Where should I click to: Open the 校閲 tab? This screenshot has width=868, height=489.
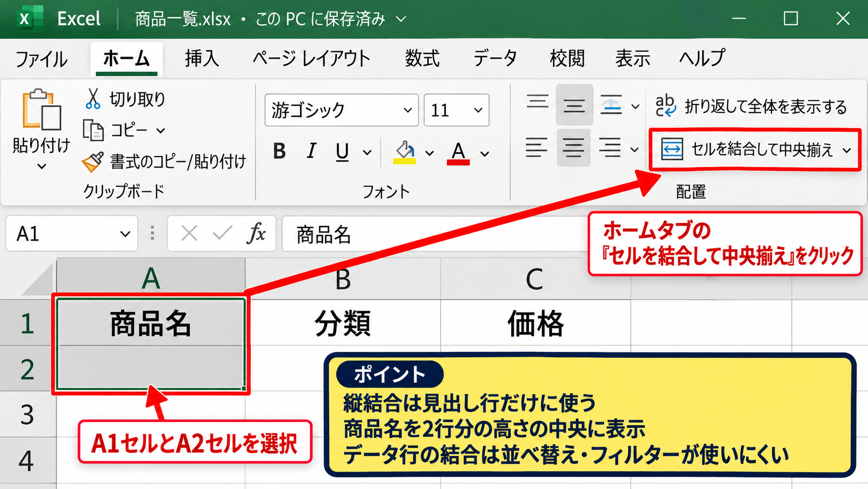click(567, 58)
